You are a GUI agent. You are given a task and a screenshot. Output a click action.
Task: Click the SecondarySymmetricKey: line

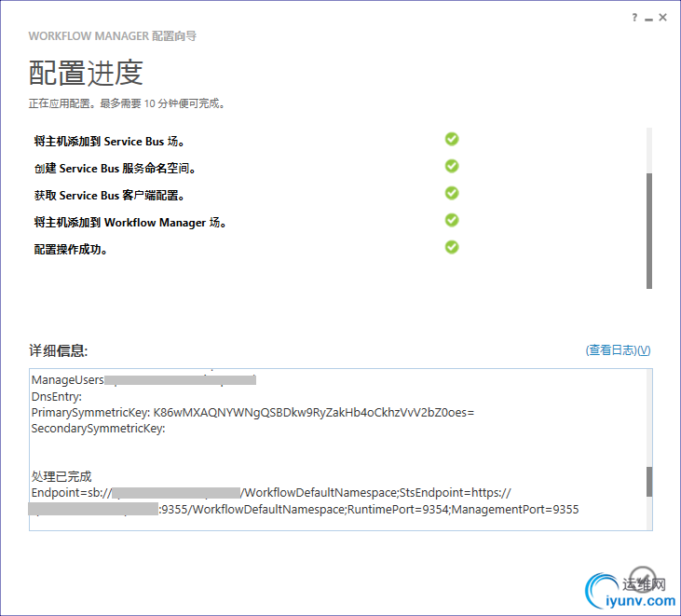pyautogui.click(x=98, y=429)
